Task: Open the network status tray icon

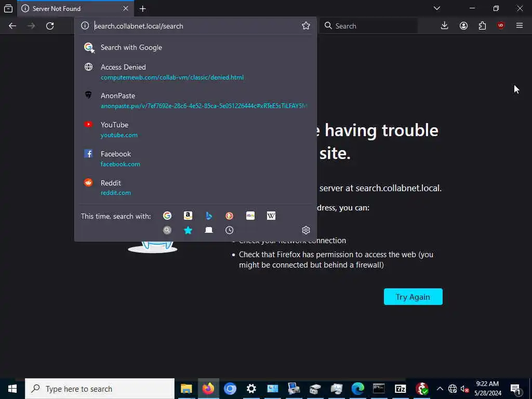Action: tap(453, 389)
